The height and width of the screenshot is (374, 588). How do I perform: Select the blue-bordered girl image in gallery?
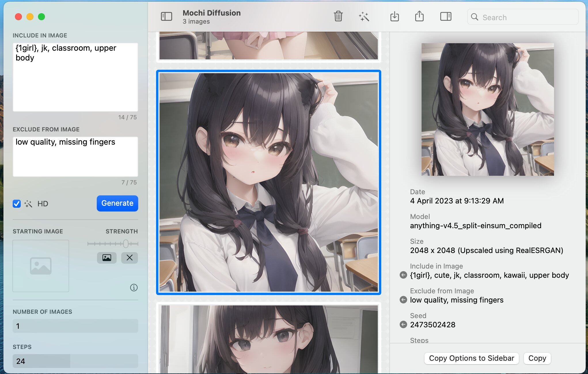[269, 182]
